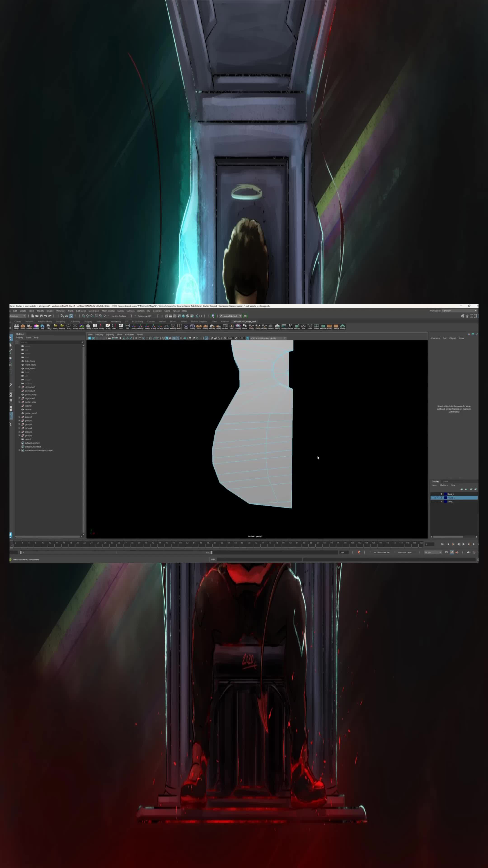The height and width of the screenshot is (868, 488).
Task: Open the 24 fps frame rate dropdown
Action: tap(433, 552)
